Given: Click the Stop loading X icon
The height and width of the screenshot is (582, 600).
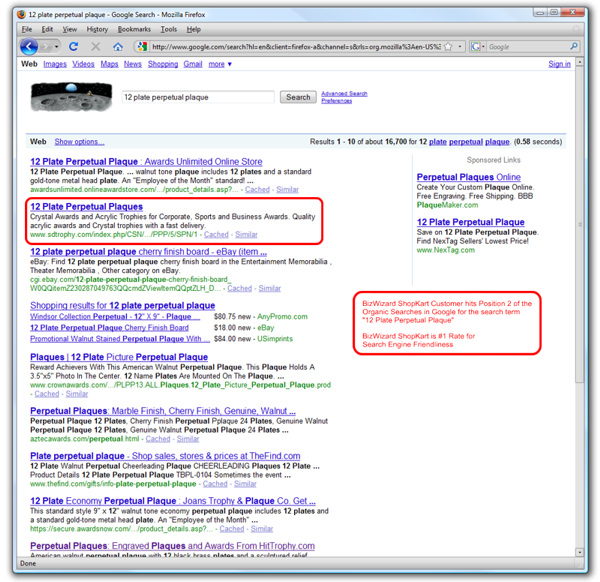Looking at the screenshot, I should coord(96,47).
